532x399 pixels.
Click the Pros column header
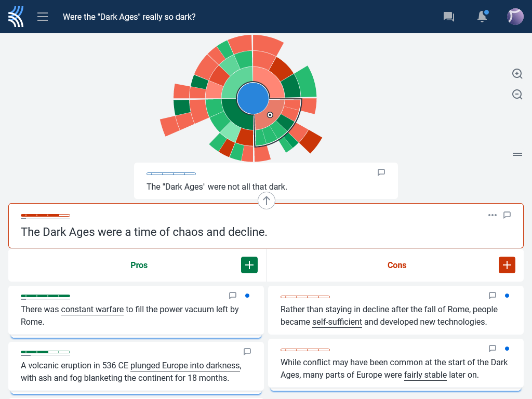pyautogui.click(x=139, y=265)
